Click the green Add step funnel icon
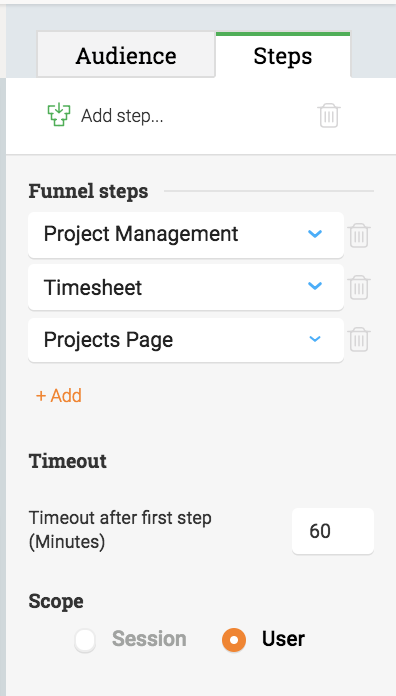This screenshot has height=696, width=396. pos(59,115)
